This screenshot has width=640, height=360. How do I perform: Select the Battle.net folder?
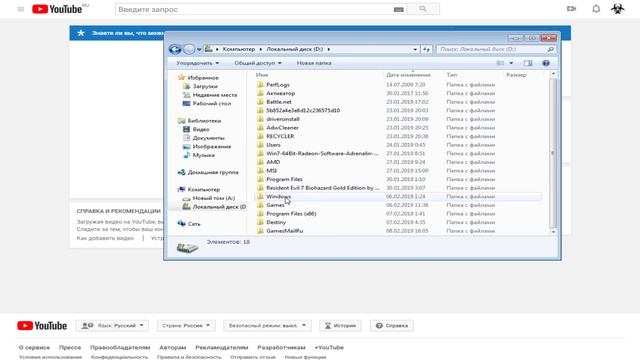click(x=279, y=102)
